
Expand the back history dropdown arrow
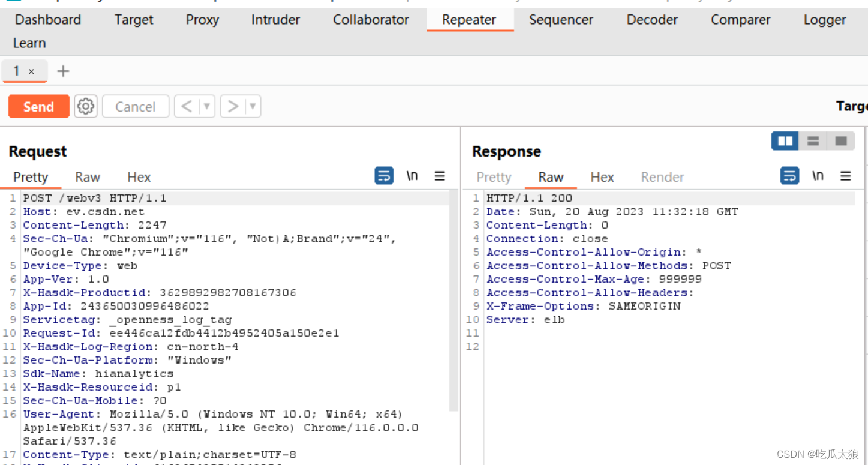[x=207, y=107]
